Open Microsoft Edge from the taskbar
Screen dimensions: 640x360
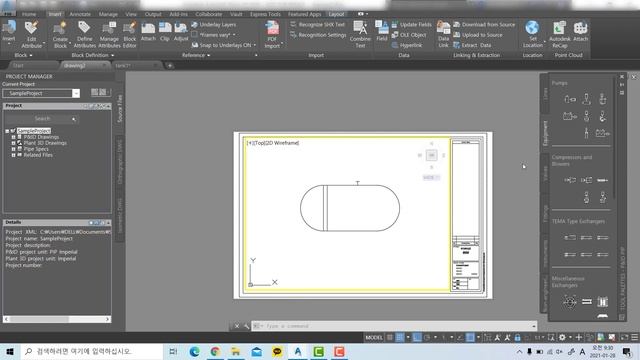point(195,351)
